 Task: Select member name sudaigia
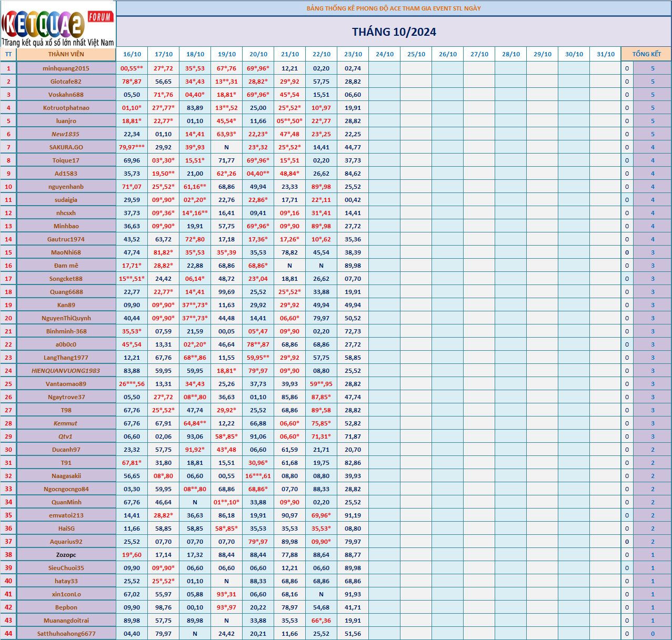(x=66, y=200)
